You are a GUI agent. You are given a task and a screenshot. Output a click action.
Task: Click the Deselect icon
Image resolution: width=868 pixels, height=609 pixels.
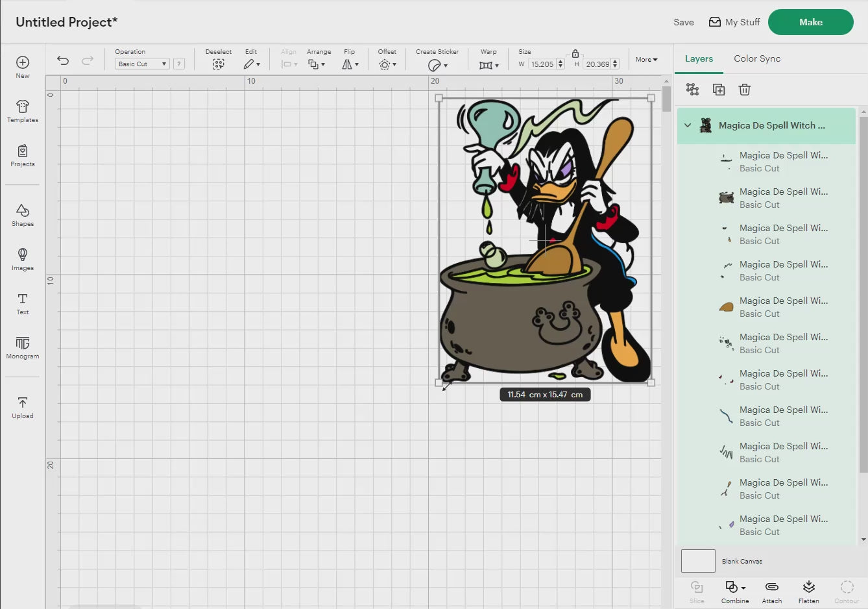[219, 64]
